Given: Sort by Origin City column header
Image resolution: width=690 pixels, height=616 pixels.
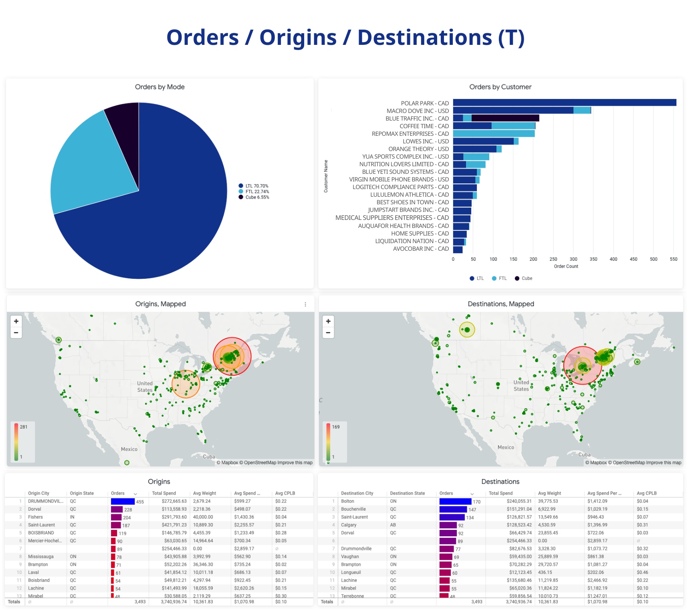Looking at the screenshot, I should click(x=38, y=493).
